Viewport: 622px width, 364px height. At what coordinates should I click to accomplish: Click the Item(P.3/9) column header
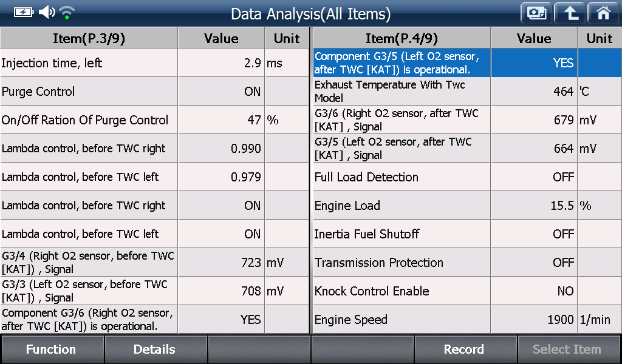click(x=89, y=38)
